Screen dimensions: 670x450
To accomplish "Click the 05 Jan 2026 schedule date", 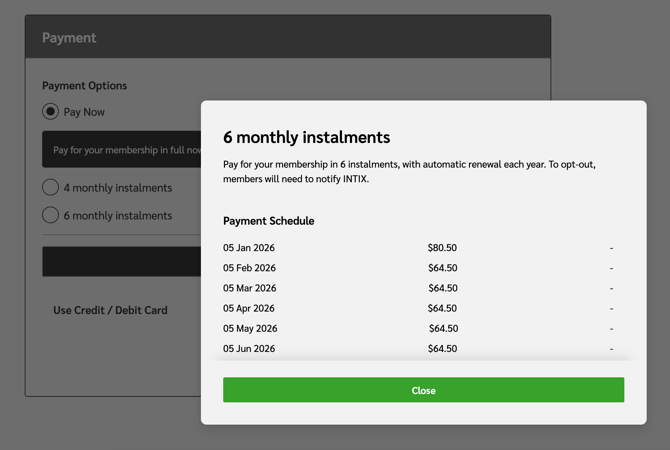I will point(249,248).
